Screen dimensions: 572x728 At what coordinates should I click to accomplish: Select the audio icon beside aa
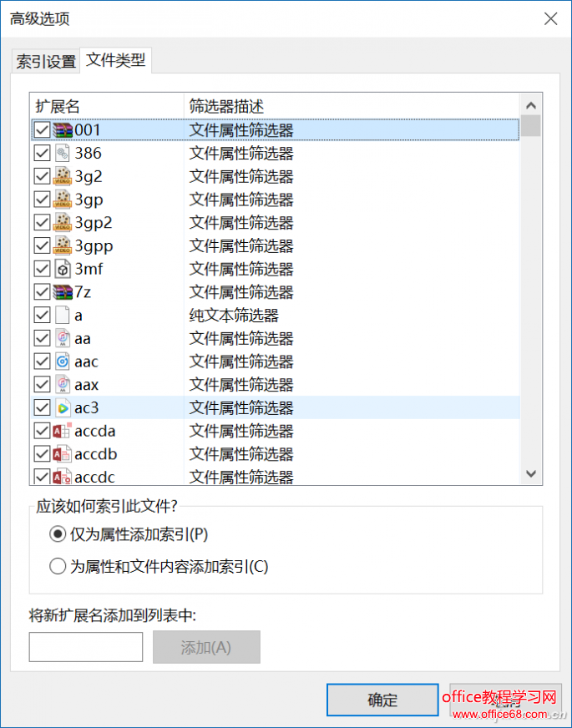(x=63, y=338)
